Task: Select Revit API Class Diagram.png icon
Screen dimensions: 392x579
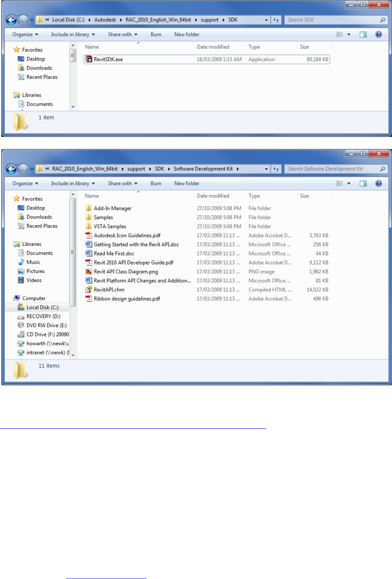Action: (x=89, y=272)
